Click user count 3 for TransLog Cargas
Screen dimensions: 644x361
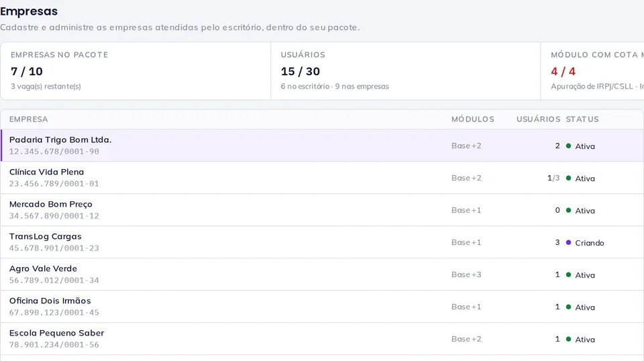pyautogui.click(x=557, y=242)
